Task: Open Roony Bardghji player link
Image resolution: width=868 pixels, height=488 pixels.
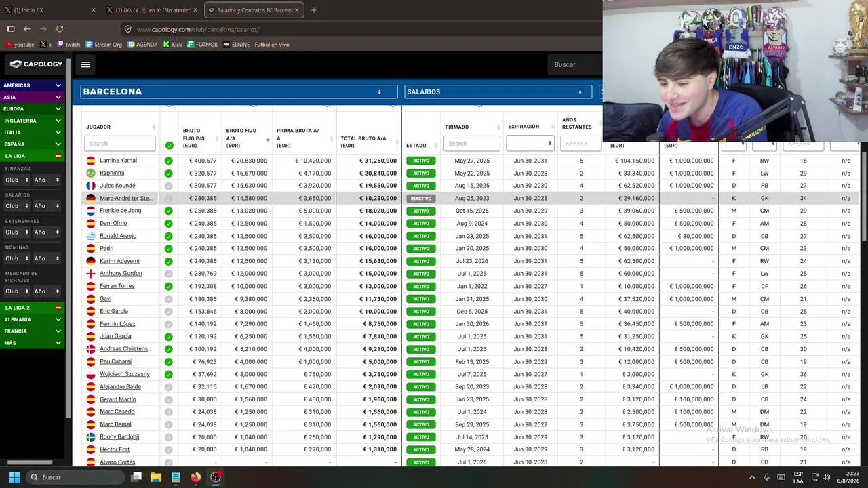Action: (x=119, y=437)
